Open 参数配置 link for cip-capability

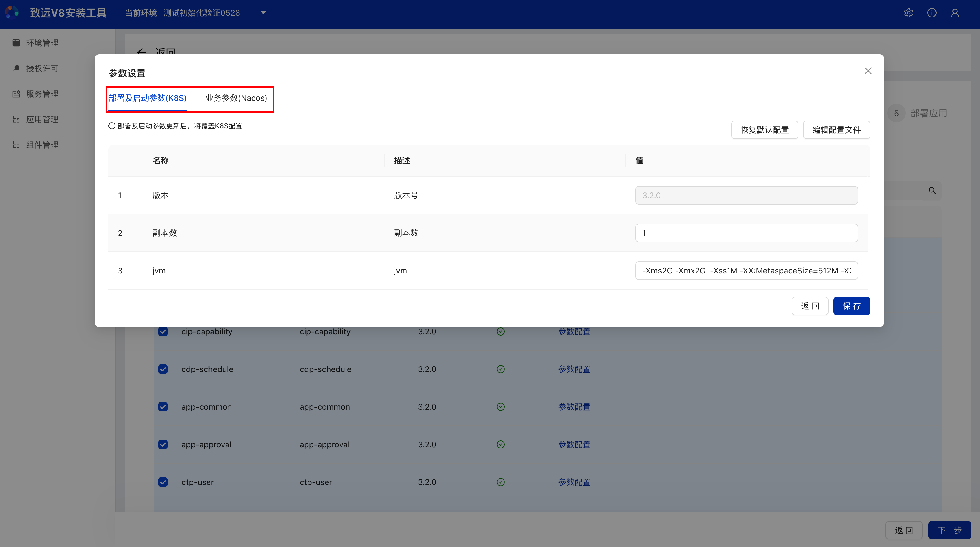click(x=574, y=331)
